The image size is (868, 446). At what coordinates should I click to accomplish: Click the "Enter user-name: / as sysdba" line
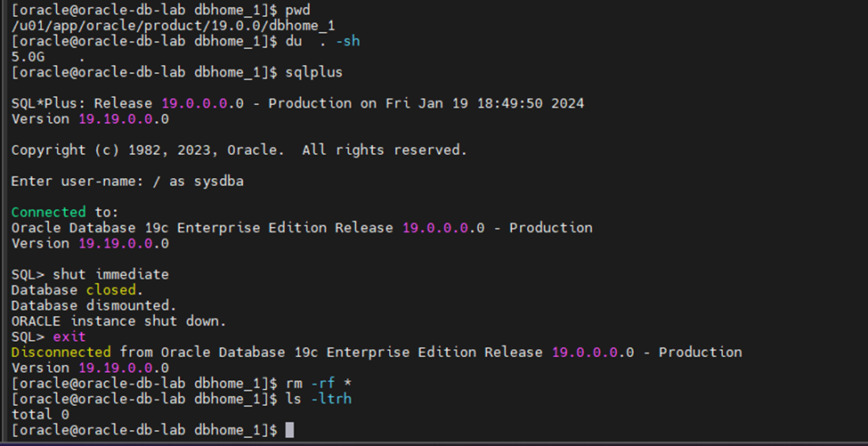click(x=127, y=182)
